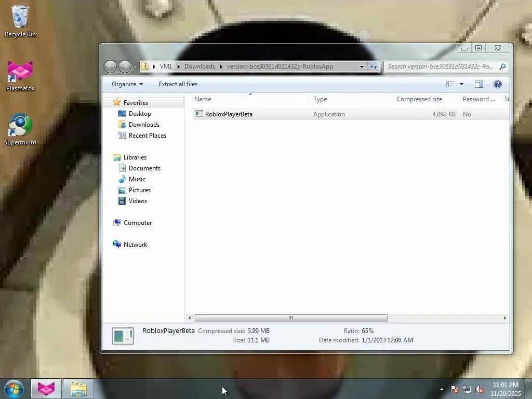532x399 pixels.
Task: Close the Explorer window
Action: tap(498, 48)
